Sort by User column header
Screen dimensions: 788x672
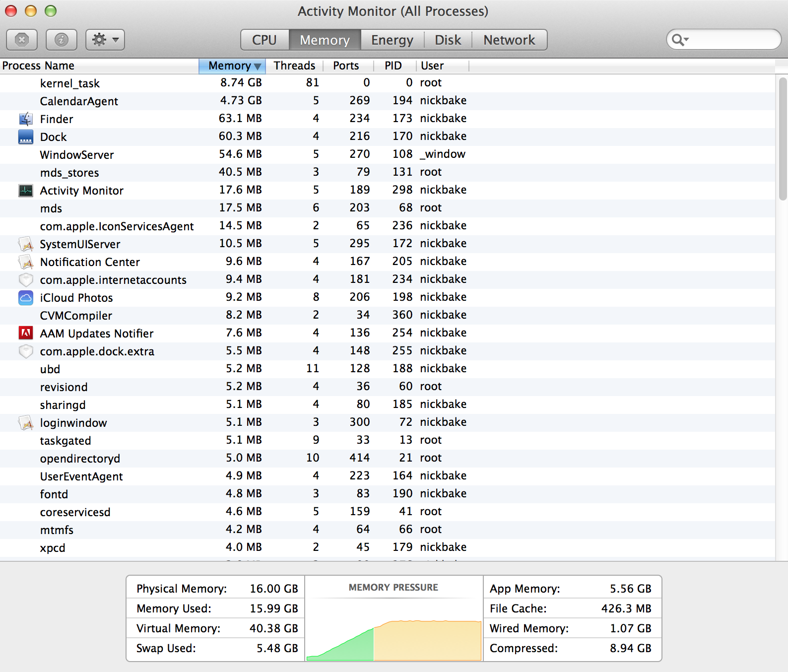coord(442,66)
